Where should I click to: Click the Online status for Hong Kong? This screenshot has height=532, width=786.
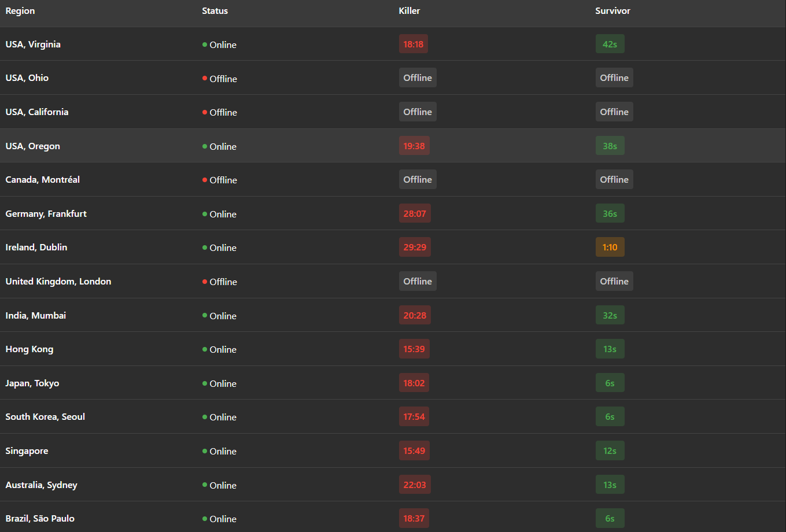pos(220,350)
